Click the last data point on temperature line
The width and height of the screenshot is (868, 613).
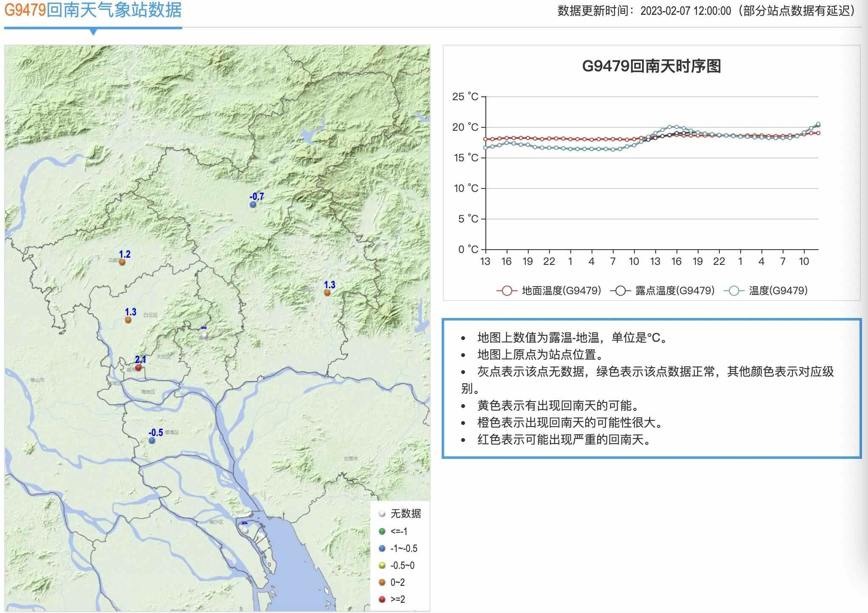818,124
